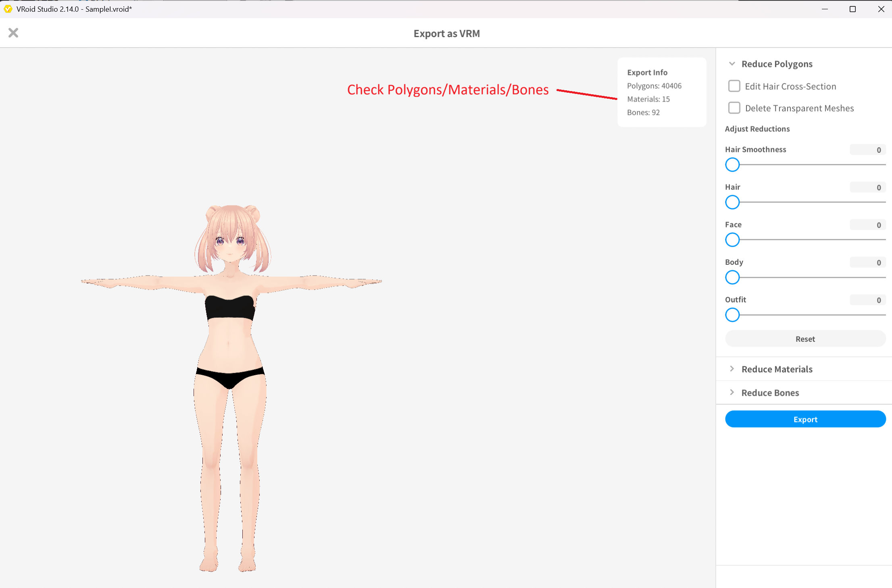Screen dimensions: 892x588
Task: Focus the Outfit value field
Action: tap(867, 299)
